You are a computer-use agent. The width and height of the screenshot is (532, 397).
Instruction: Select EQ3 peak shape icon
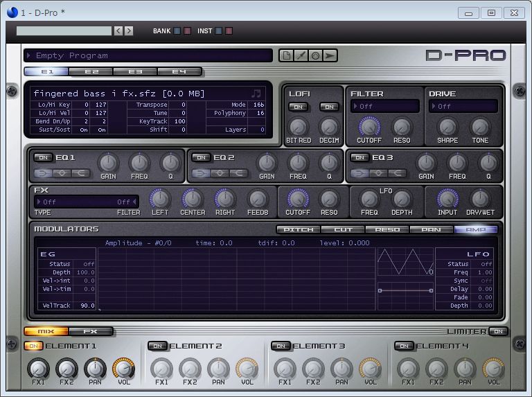[378, 173]
